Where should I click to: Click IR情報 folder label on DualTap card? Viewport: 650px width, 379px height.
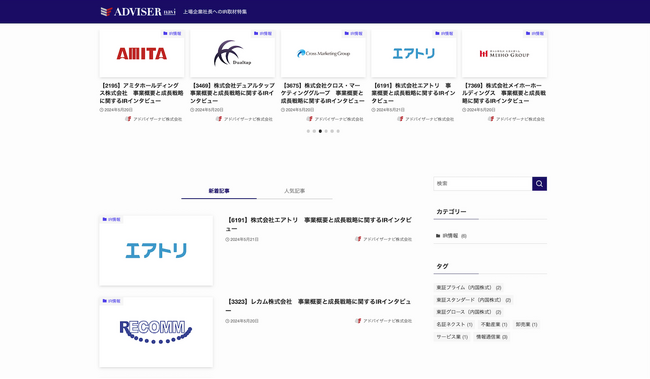click(x=263, y=33)
